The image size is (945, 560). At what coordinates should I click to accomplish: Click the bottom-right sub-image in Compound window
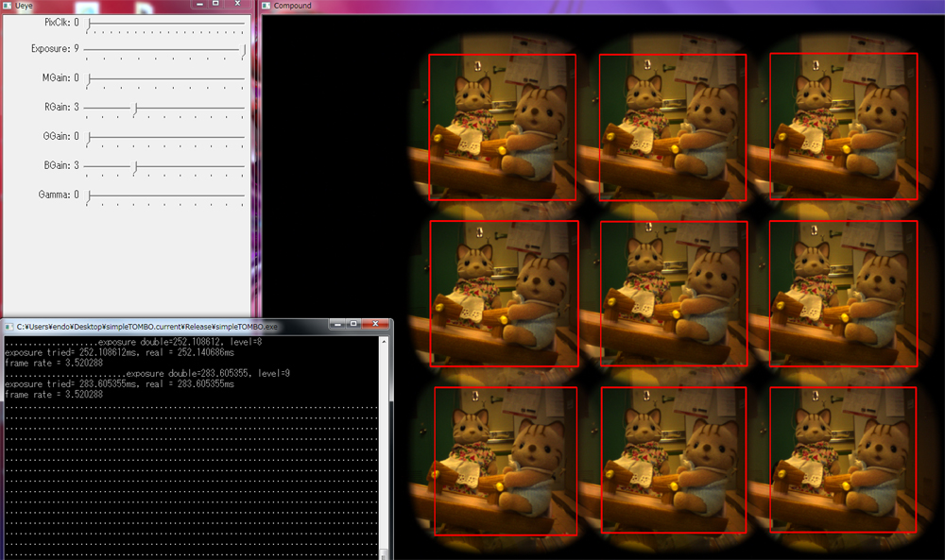843,460
